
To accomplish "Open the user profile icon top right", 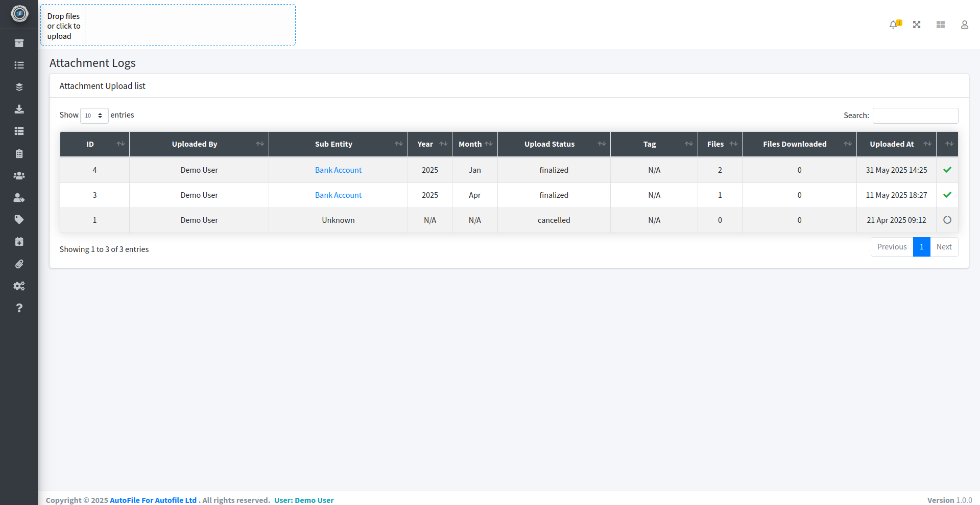I will click(964, 24).
